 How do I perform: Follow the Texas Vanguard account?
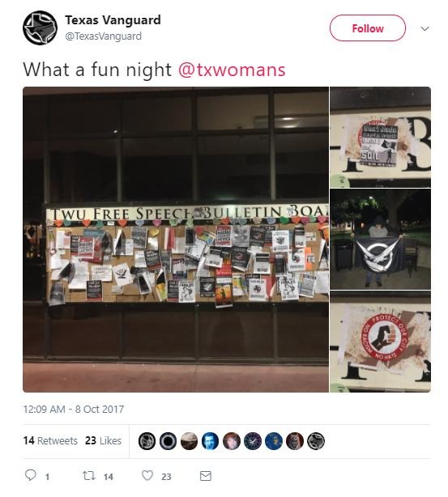coord(368,28)
